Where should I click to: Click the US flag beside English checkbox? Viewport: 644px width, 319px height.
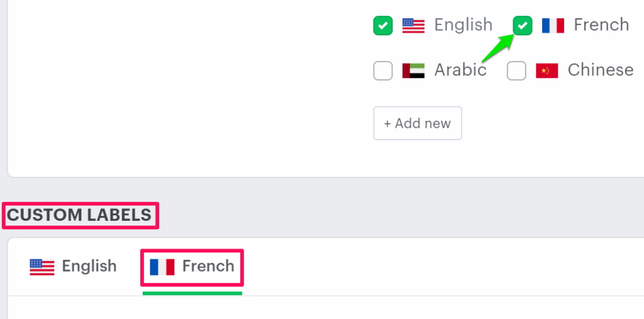tap(414, 25)
